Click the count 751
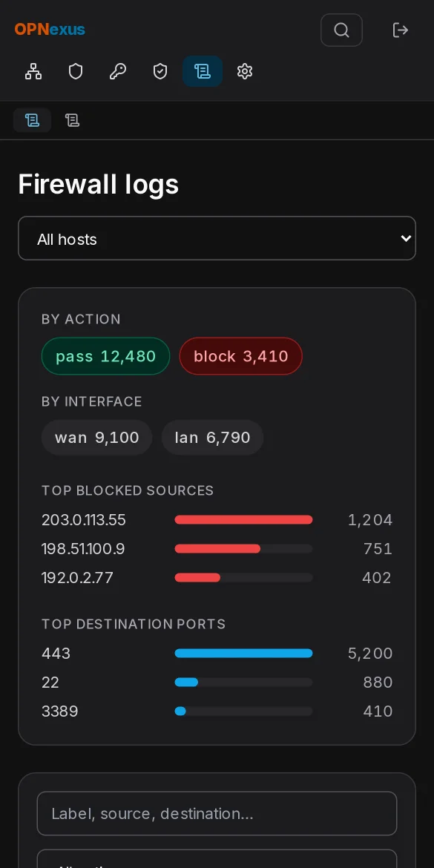Viewport: 434px width, 868px height. [378, 548]
